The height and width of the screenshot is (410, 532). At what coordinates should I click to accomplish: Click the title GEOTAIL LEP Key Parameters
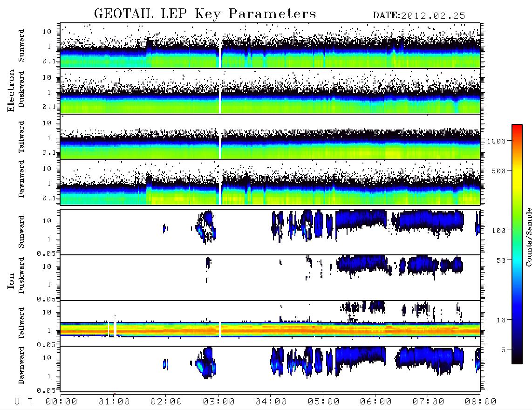pos(205,14)
